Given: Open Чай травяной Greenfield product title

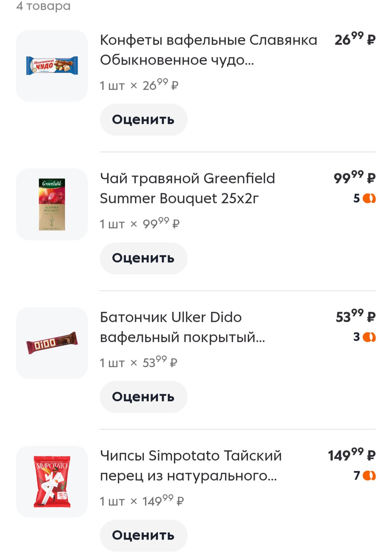Looking at the screenshot, I should coord(187,188).
